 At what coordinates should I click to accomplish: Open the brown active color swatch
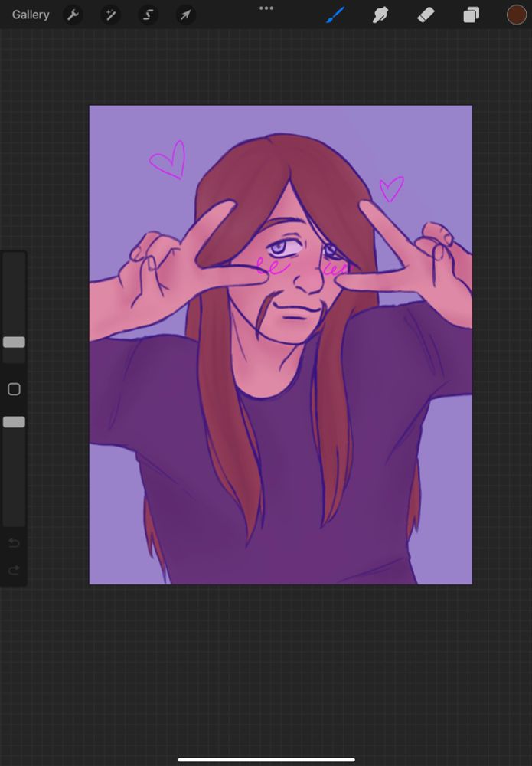(516, 15)
